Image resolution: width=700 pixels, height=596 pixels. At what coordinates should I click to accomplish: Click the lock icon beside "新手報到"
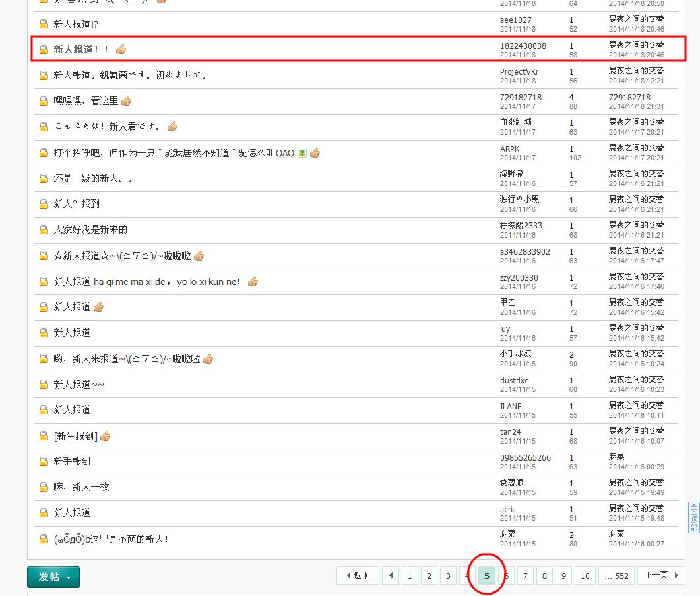click(x=44, y=461)
